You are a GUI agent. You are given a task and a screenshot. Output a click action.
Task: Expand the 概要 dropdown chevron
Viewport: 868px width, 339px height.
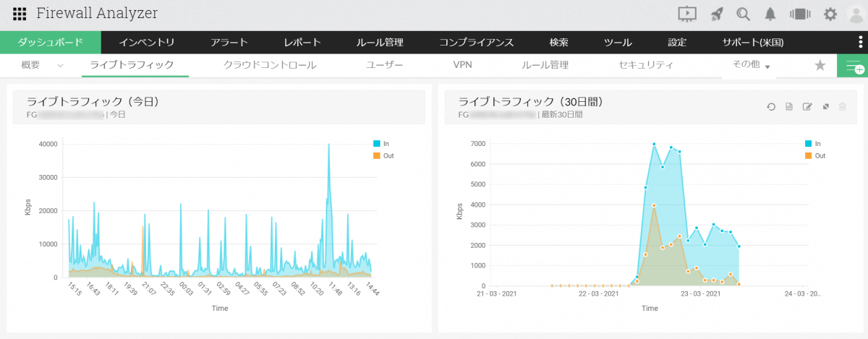[x=60, y=65]
